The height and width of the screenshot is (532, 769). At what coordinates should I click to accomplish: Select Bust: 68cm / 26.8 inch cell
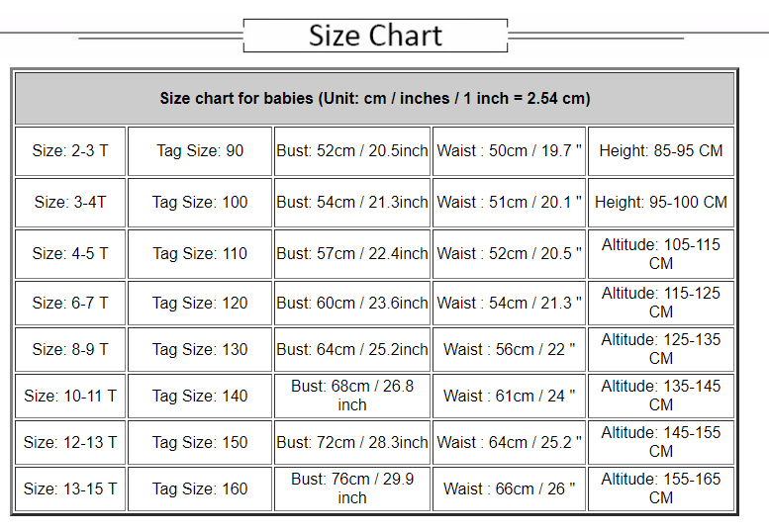tap(352, 396)
